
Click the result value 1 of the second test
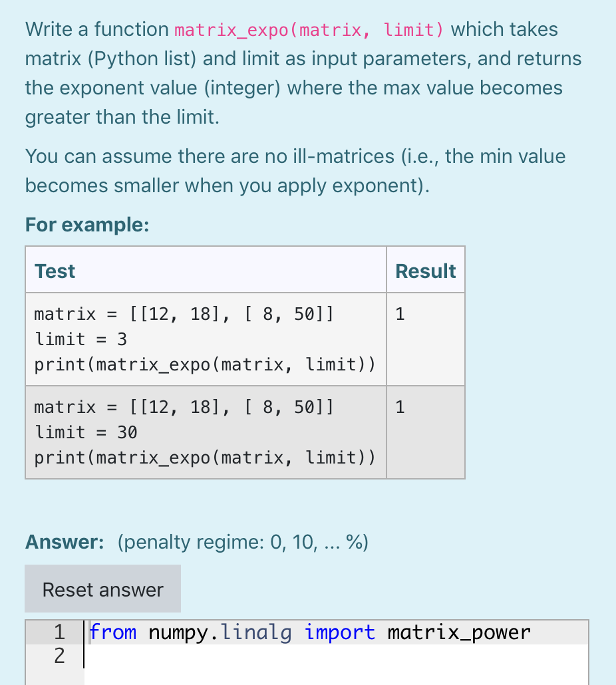click(400, 407)
